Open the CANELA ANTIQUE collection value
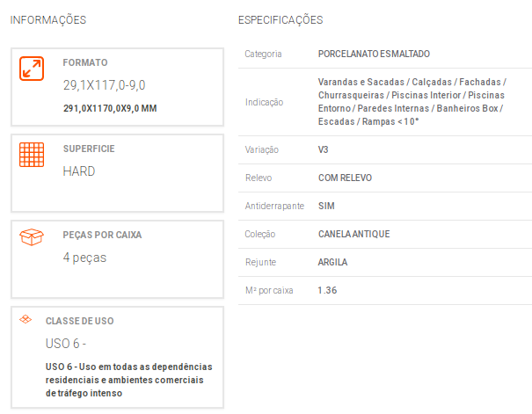The image size is (532, 414). pyautogui.click(x=353, y=234)
